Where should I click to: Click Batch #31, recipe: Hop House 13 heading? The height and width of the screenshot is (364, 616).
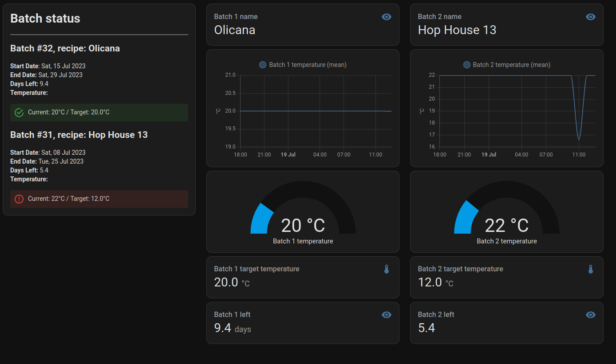79,135
